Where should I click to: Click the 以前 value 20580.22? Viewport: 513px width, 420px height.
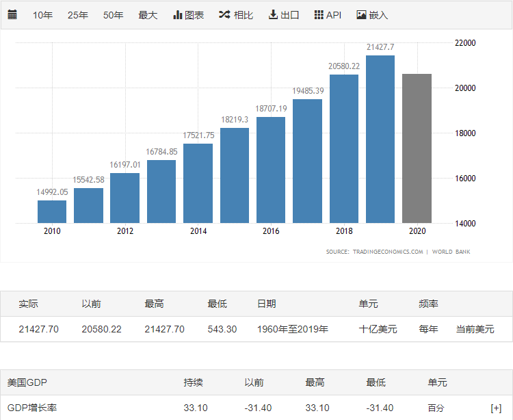click(101, 329)
